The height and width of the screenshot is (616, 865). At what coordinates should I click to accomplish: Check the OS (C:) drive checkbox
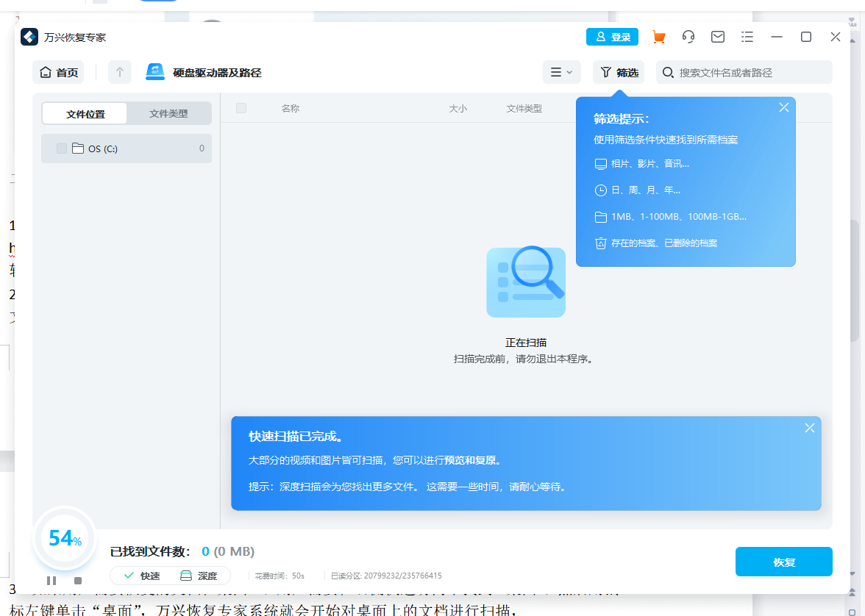[x=61, y=148]
